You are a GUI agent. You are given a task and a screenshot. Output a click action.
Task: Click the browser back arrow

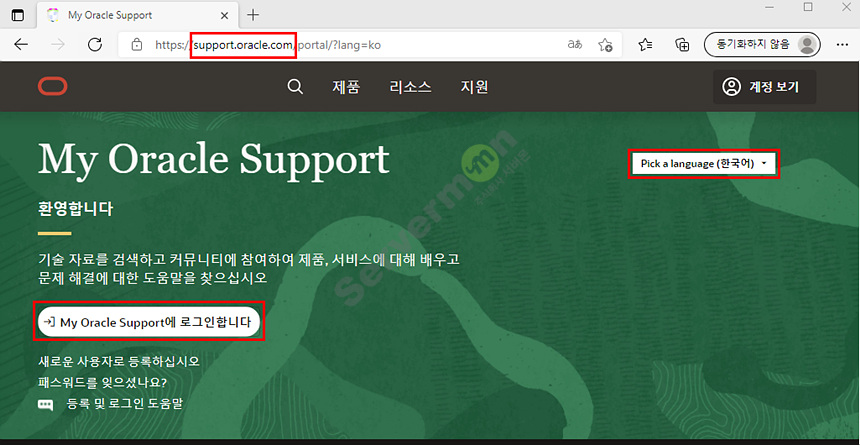pyautogui.click(x=21, y=45)
